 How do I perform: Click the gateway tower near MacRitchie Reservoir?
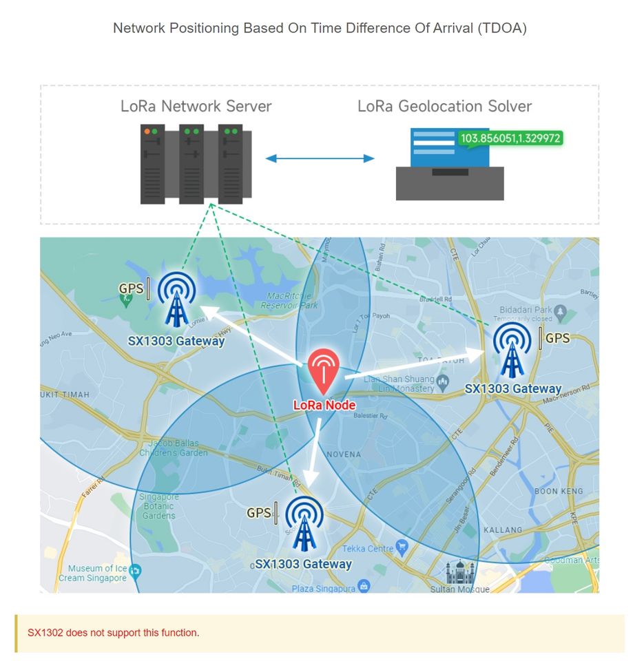(177, 300)
